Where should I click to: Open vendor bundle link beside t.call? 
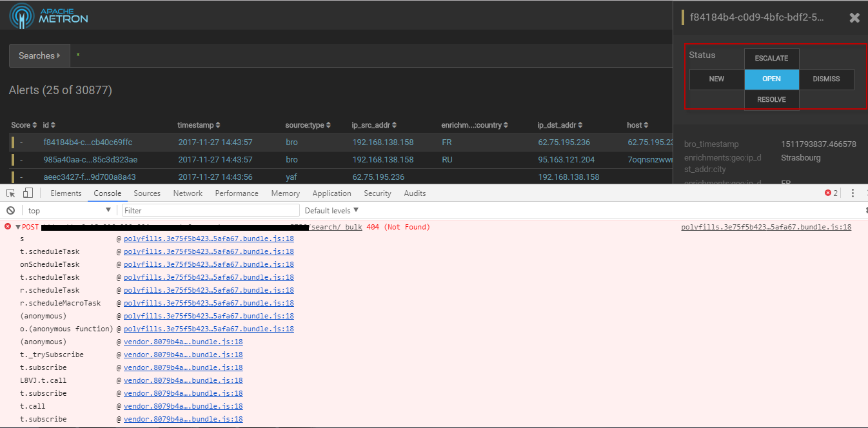tap(183, 406)
